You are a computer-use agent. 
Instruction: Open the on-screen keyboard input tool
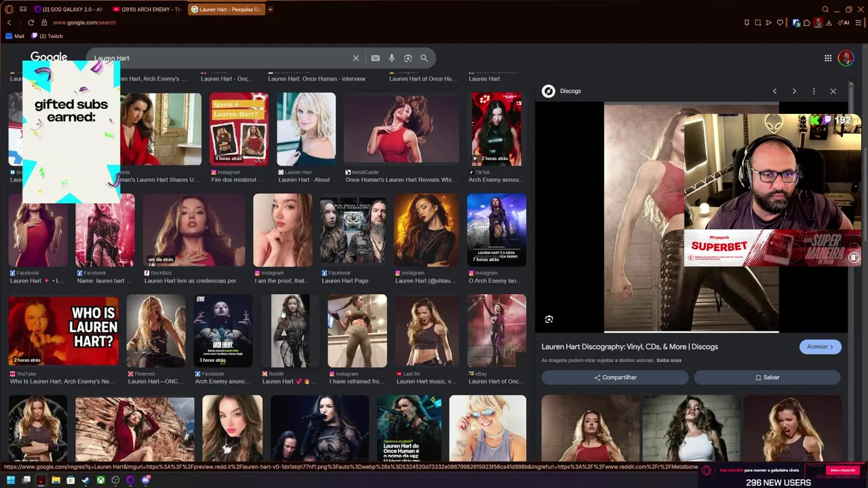375,58
